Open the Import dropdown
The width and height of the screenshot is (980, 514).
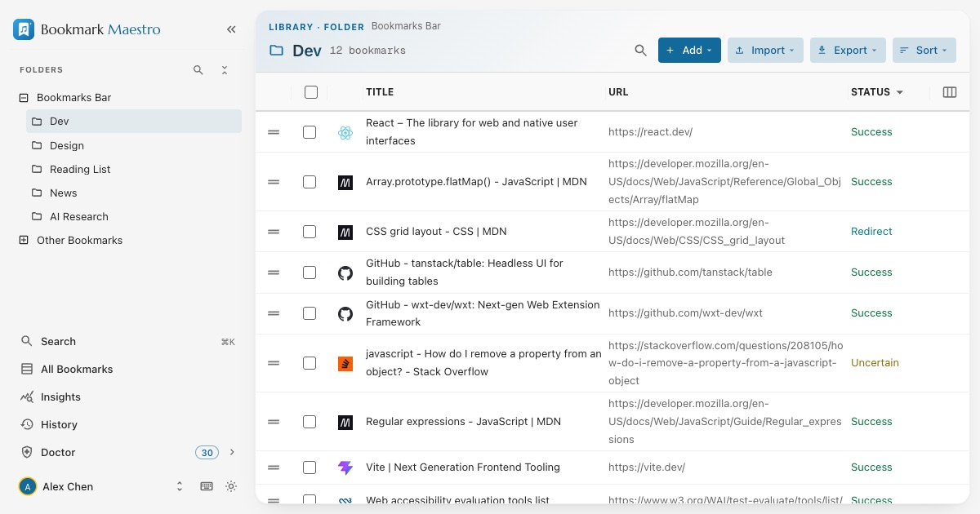pos(765,51)
